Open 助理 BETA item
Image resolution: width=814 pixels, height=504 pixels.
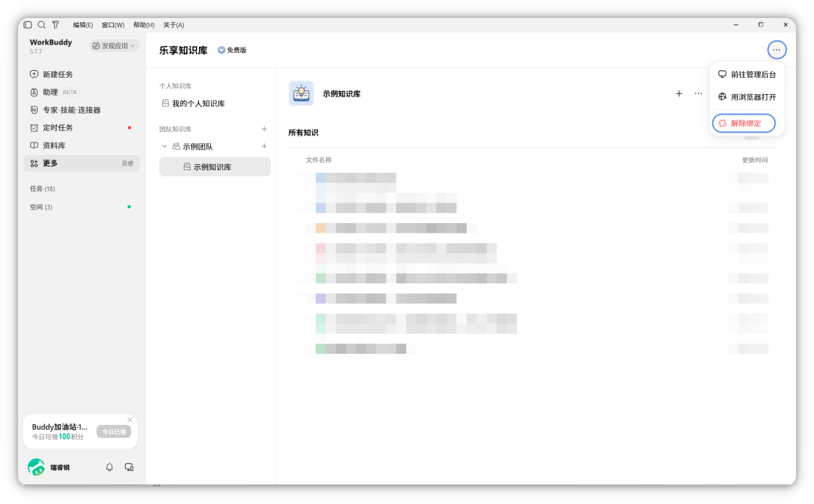pyautogui.click(x=81, y=92)
